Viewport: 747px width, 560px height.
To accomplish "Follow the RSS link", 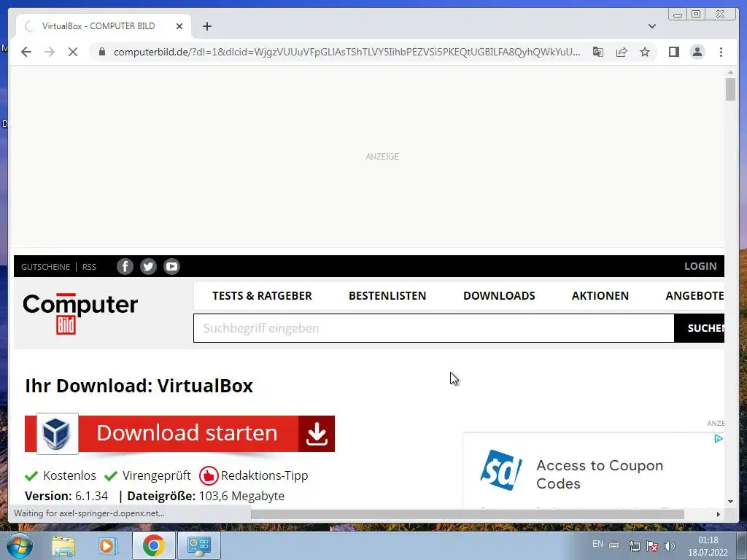I will (89, 267).
